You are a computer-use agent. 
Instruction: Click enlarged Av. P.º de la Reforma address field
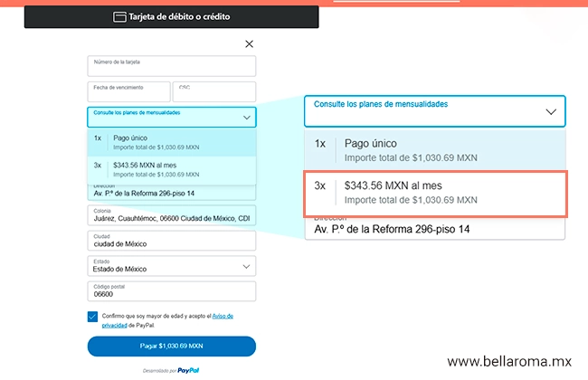click(434, 228)
